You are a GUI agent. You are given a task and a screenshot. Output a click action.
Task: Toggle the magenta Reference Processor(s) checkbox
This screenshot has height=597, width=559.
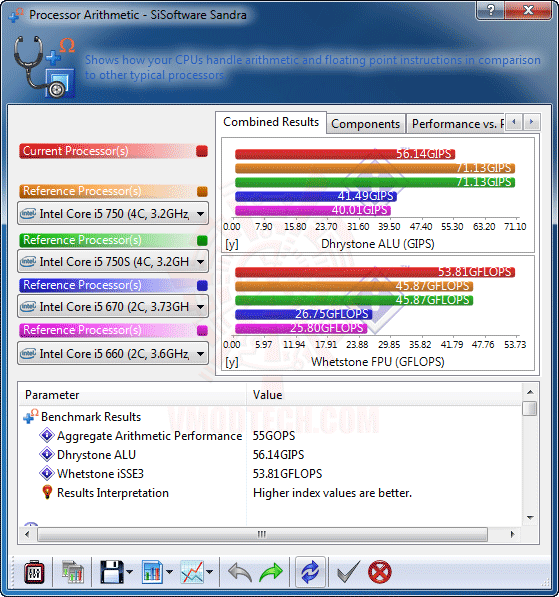(202, 330)
